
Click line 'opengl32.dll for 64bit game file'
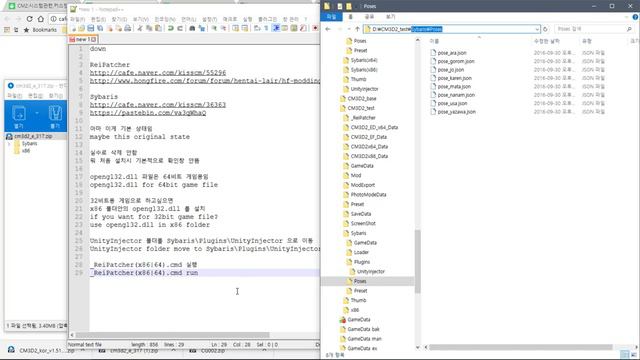click(153, 185)
